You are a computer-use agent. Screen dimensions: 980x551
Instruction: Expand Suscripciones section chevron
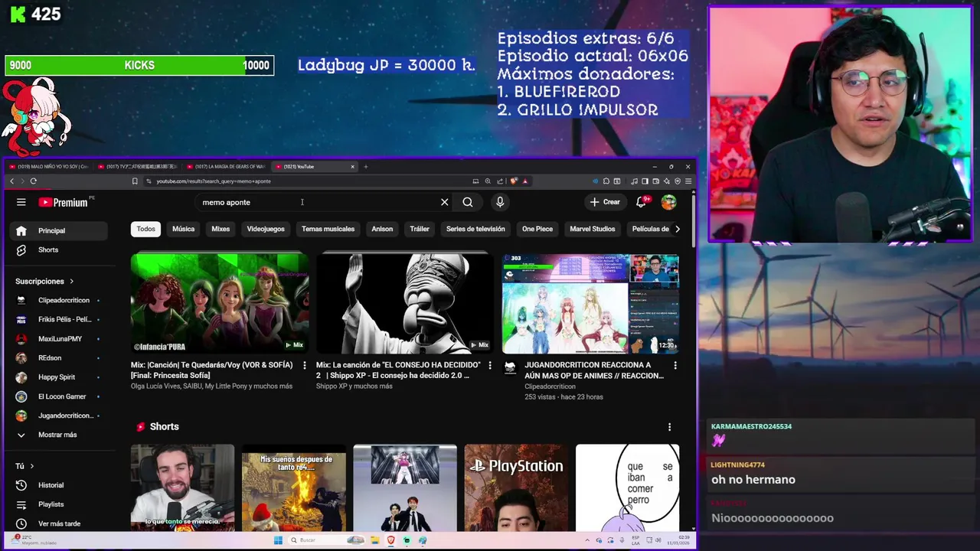[x=72, y=281]
